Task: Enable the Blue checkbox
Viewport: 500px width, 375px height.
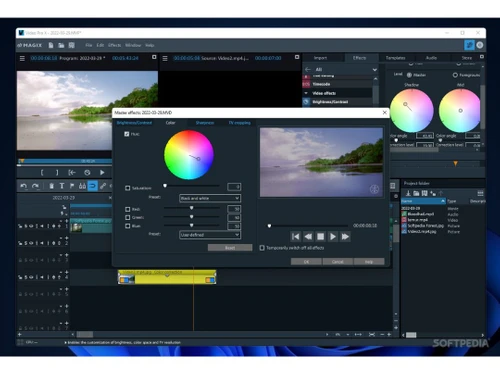Action: (x=127, y=226)
